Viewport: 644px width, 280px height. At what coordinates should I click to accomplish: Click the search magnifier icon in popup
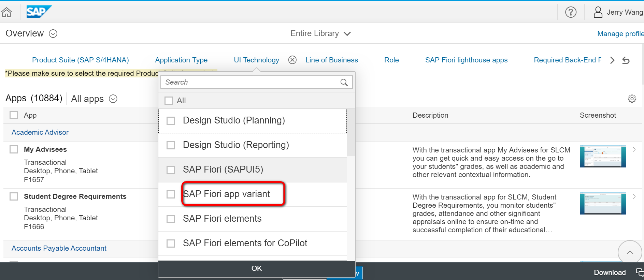click(x=344, y=82)
